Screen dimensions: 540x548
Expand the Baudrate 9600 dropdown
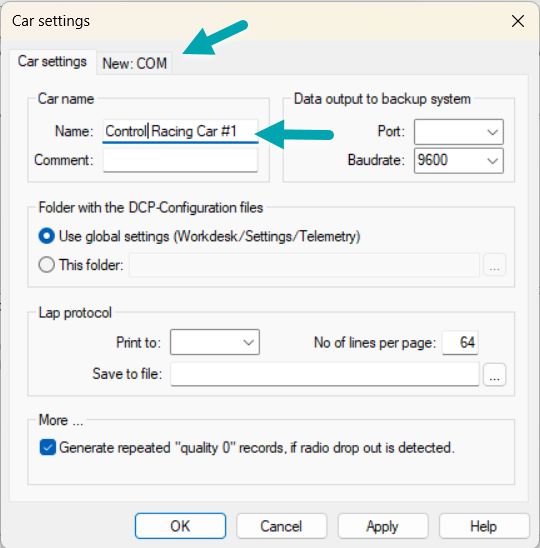click(459, 160)
